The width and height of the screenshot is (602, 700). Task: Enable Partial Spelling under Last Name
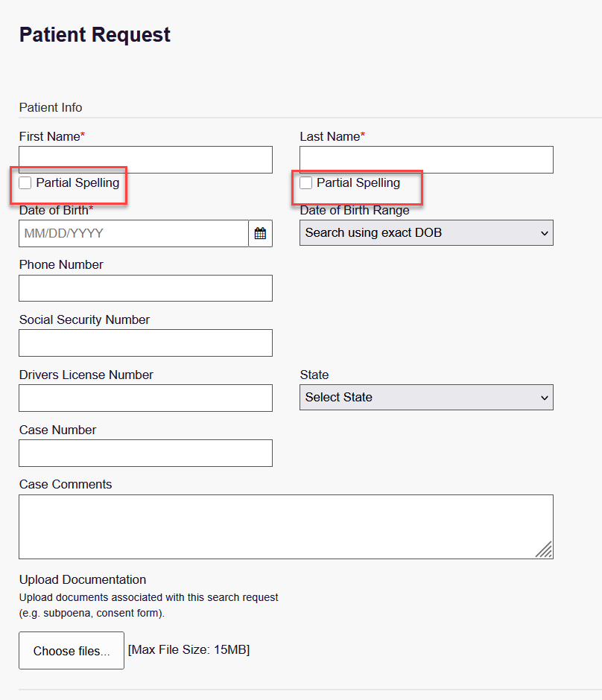click(306, 182)
